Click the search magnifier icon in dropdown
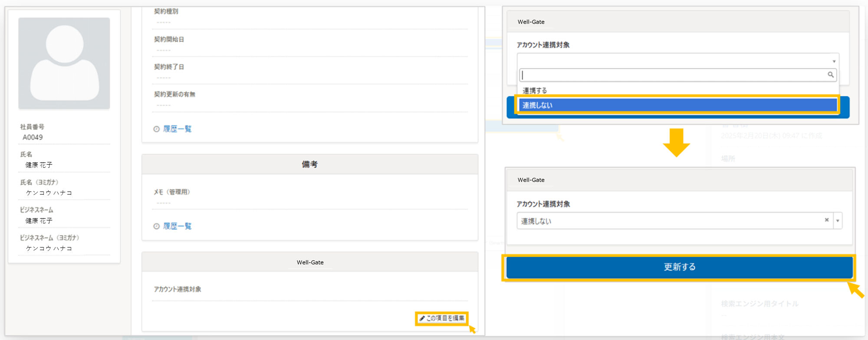This screenshot has width=868, height=340. pos(830,75)
